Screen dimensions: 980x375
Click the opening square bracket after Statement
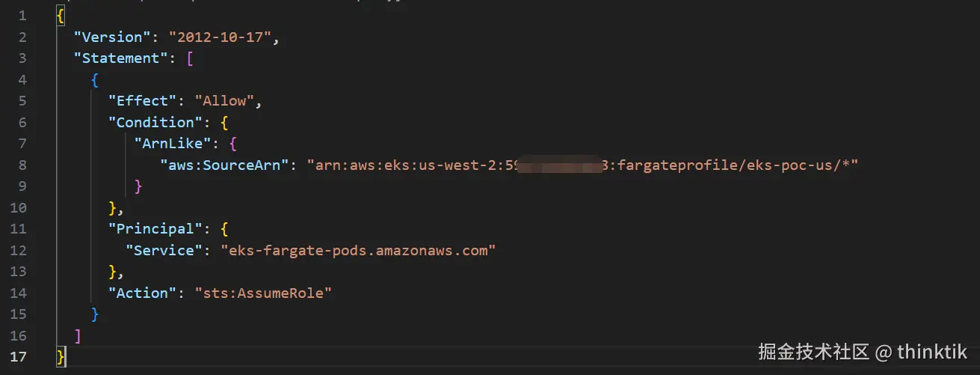[x=190, y=58]
